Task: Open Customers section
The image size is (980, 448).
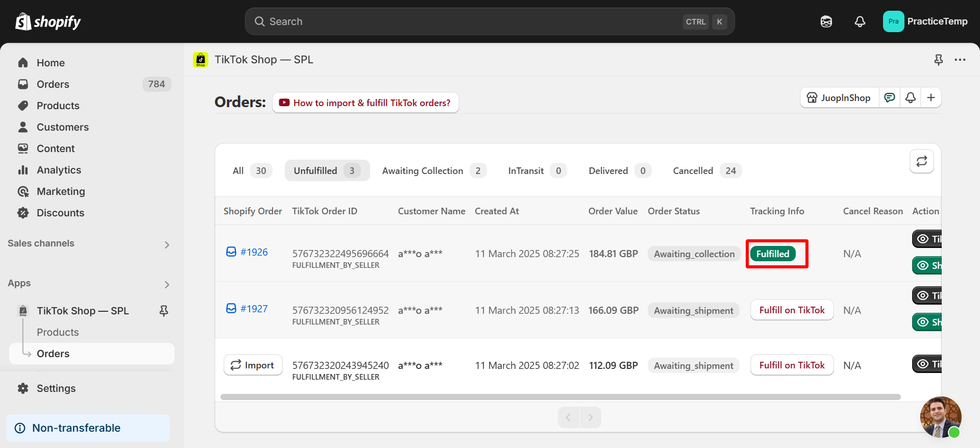Action: click(62, 127)
